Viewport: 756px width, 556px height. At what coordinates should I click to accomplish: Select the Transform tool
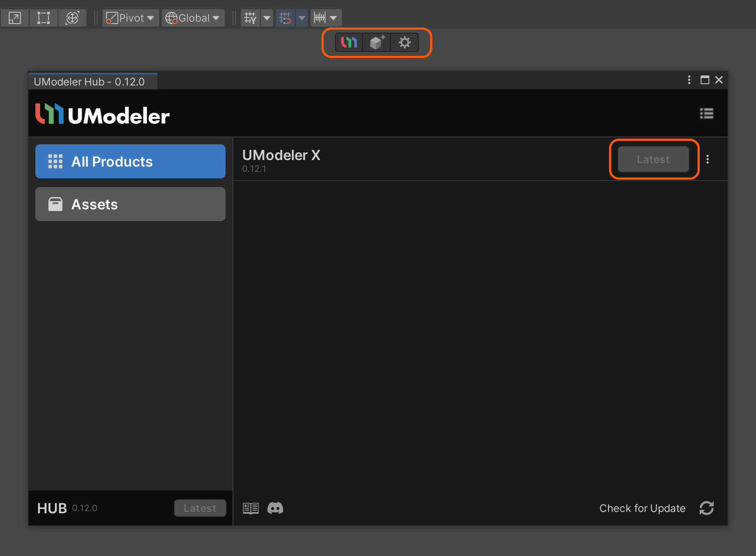point(72,18)
